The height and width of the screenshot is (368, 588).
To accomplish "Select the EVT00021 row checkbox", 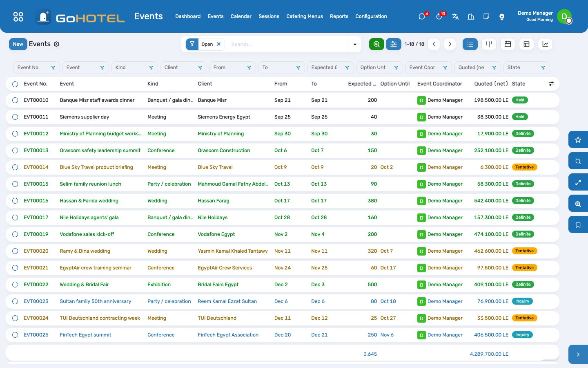I will coord(15,268).
